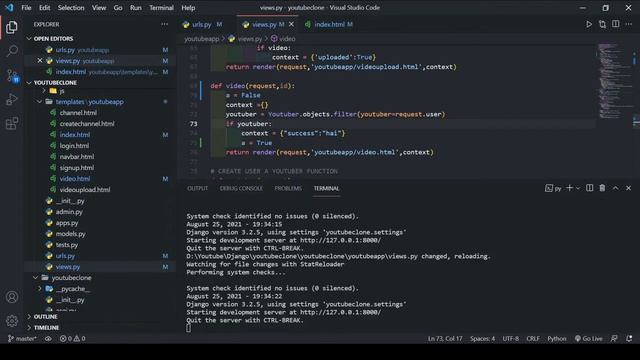Image resolution: width=640 pixels, height=360 pixels.
Task: Click the feedback icon in status bar
Action: (x=614, y=338)
